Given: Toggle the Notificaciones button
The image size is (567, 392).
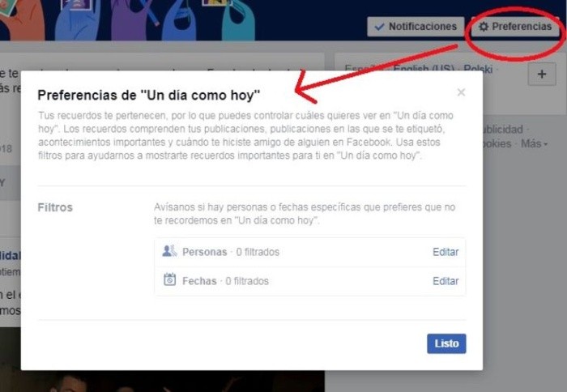Looking at the screenshot, I should (x=416, y=27).
